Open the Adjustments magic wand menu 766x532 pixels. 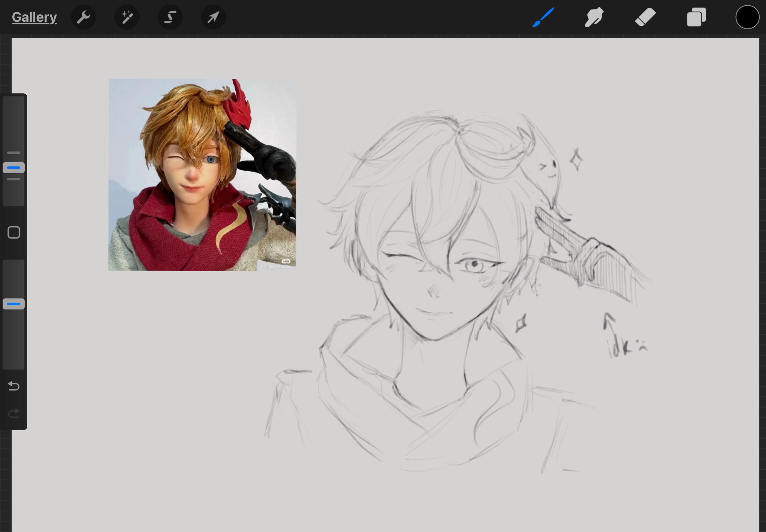pyautogui.click(x=127, y=17)
